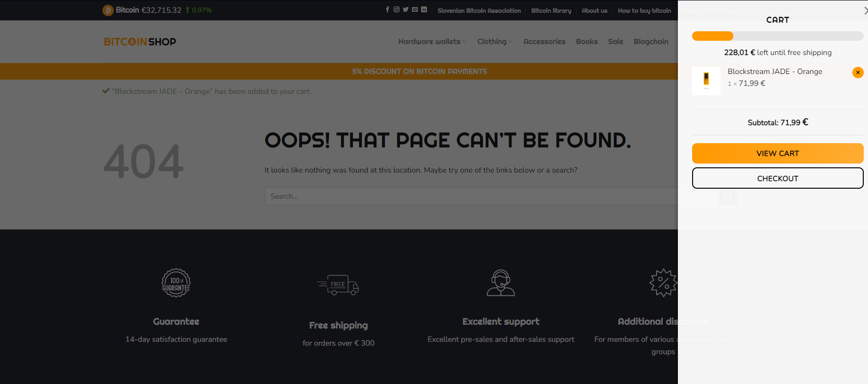The height and width of the screenshot is (384, 868).
Task: Click the '1 × 71,99 €' quantity line
Action: 747,83
